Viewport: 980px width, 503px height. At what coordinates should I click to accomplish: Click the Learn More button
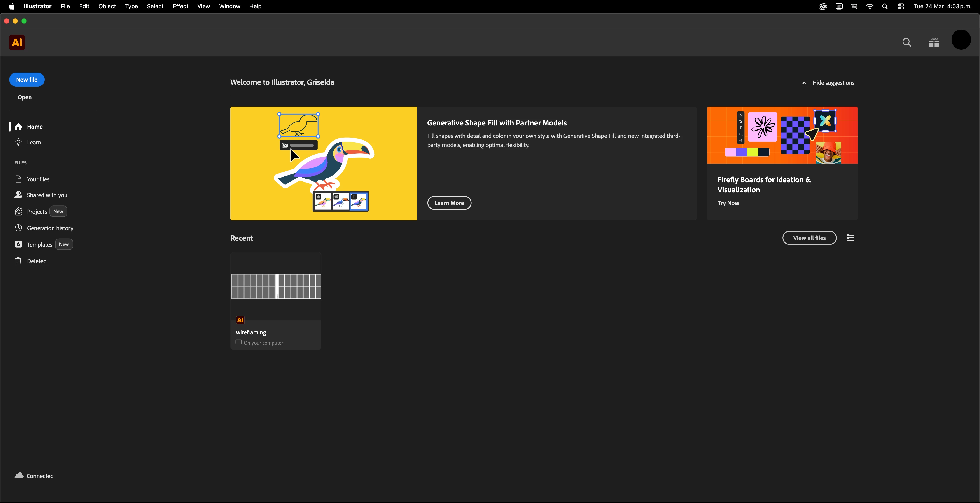[x=449, y=203]
